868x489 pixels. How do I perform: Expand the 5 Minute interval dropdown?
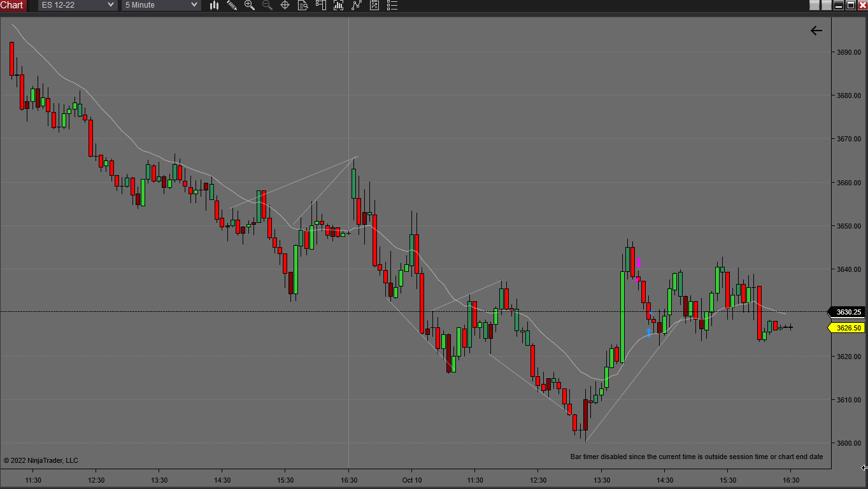point(161,5)
